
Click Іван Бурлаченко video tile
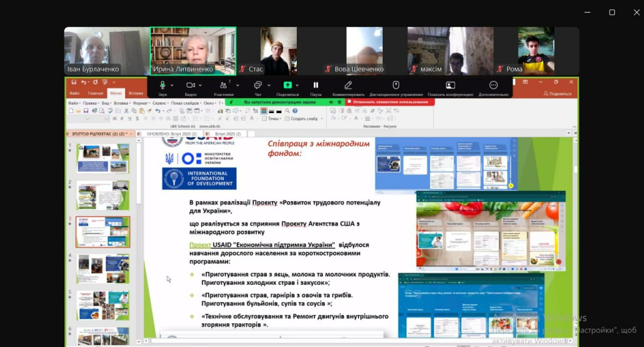coord(107,51)
